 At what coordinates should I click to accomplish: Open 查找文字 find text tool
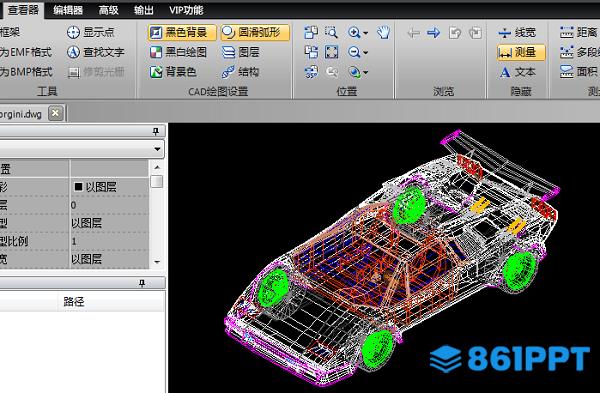point(95,52)
